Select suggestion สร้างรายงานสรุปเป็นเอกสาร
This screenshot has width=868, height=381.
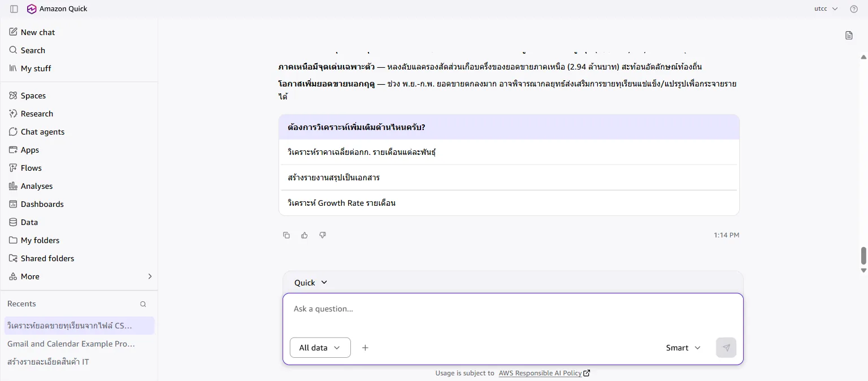tap(509, 177)
